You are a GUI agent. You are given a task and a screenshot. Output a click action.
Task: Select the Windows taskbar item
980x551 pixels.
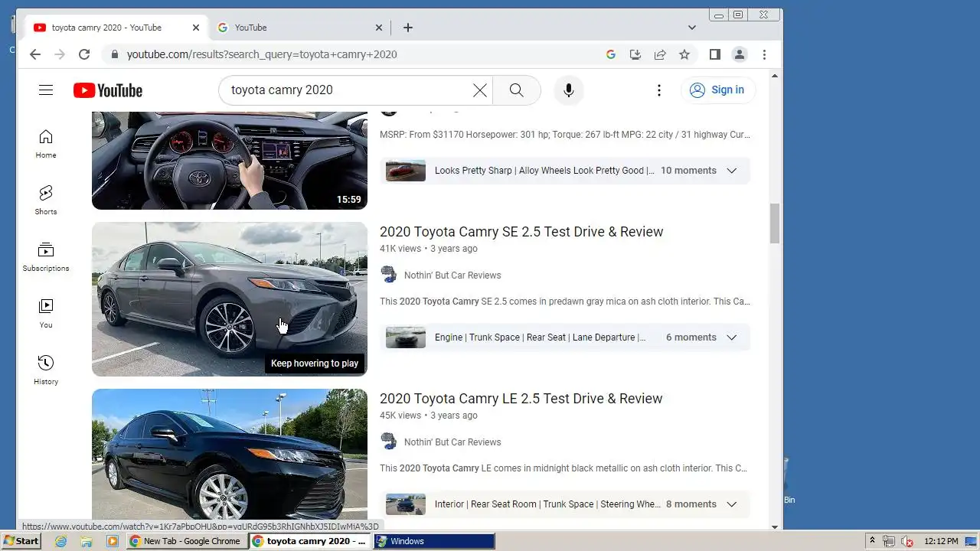click(x=433, y=541)
